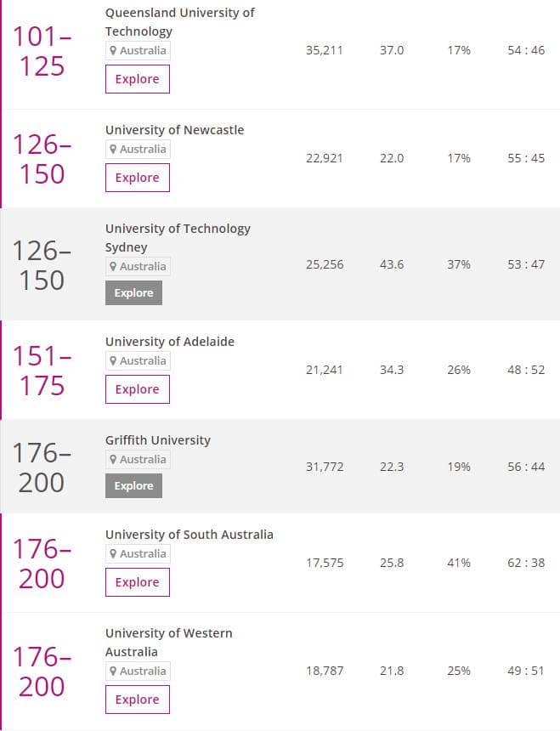Open University of Technology Sydney title link
This screenshot has height=731, width=560.
178,238
